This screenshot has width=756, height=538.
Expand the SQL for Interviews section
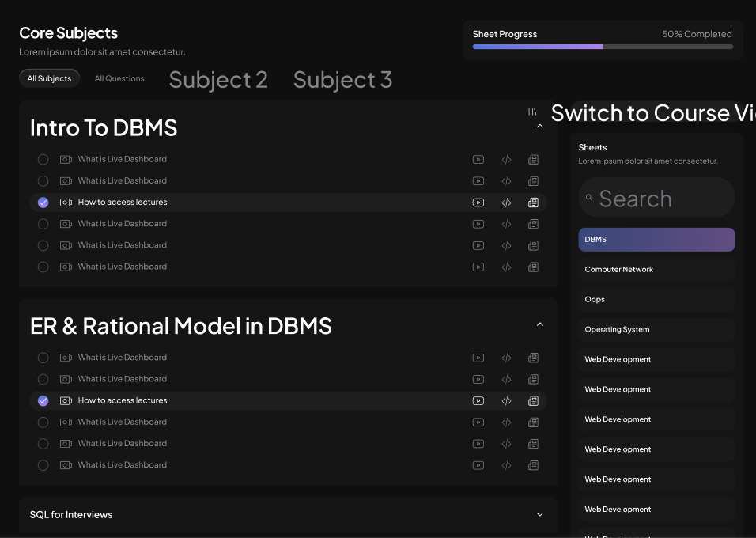click(540, 515)
